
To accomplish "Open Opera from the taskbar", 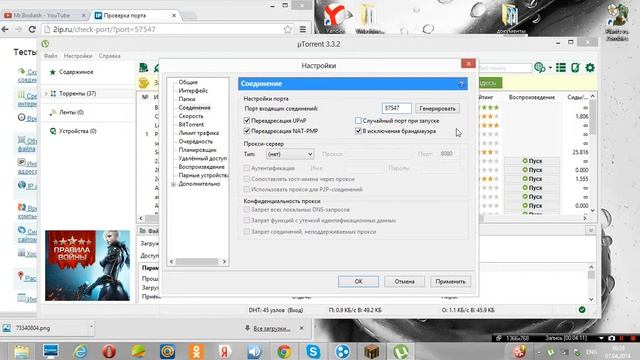I will coord(109,351).
